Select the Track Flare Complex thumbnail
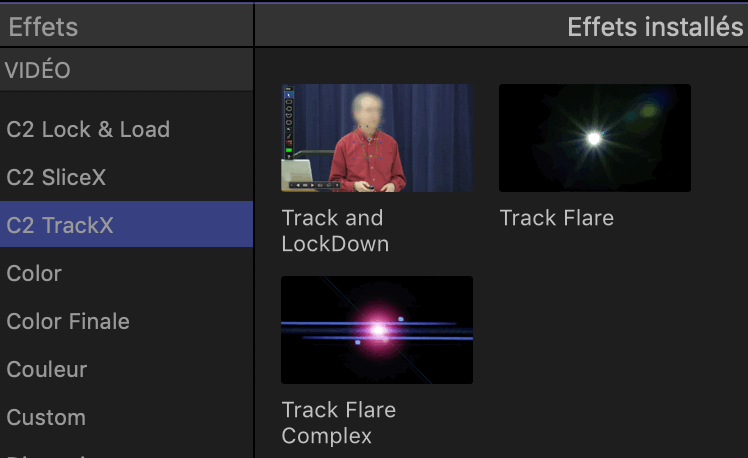The height and width of the screenshot is (458, 748). [x=377, y=330]
